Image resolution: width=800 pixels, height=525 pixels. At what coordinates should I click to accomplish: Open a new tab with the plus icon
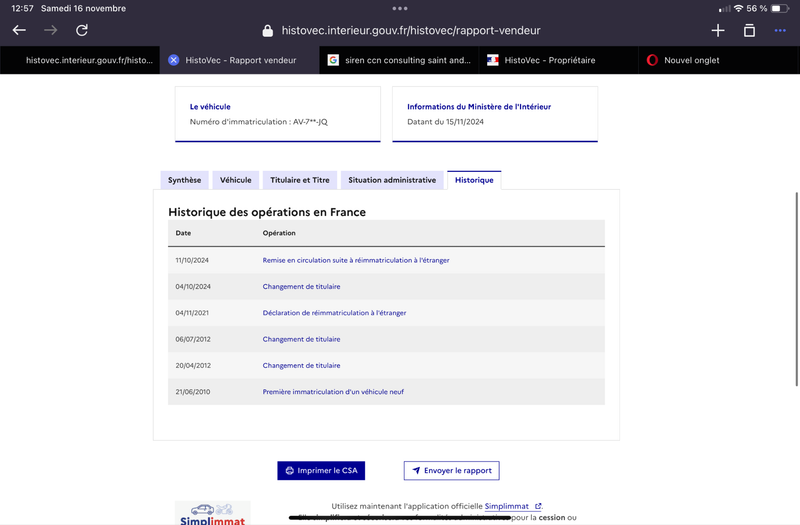pos(718,31)
